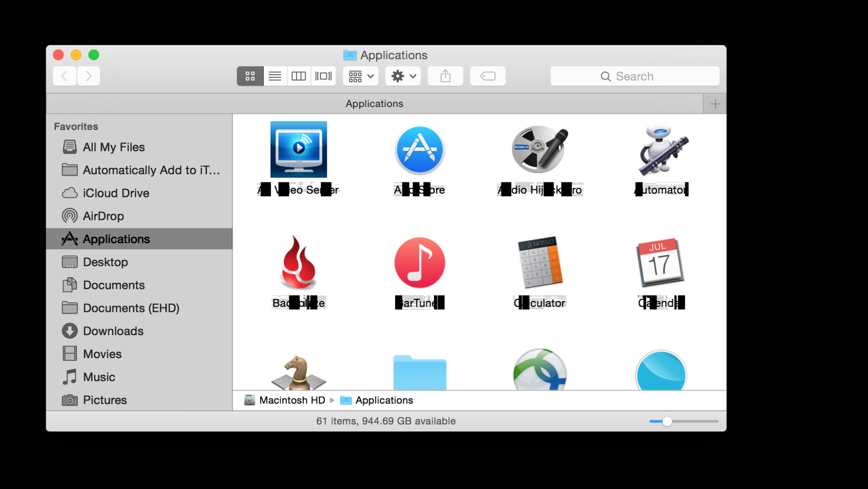868x489 pixels.
Task: Select the App Store icon
Action: 420,149
